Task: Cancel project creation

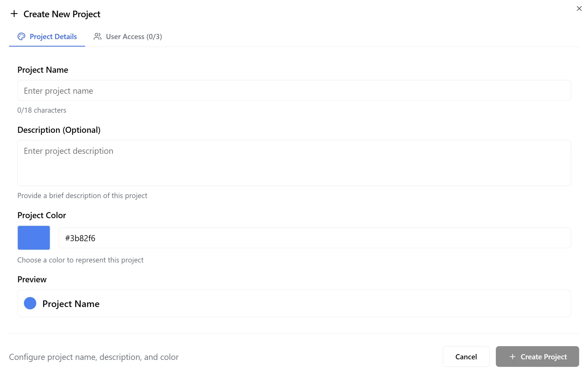Action: 466,356
